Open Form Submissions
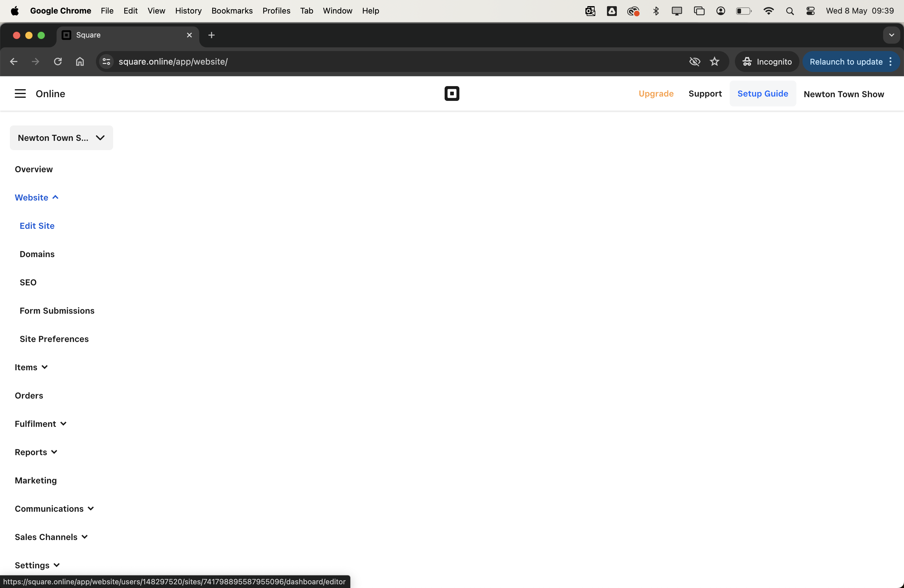Image resolution: width=904 pixels, height=588 pixels. (57, 311)
